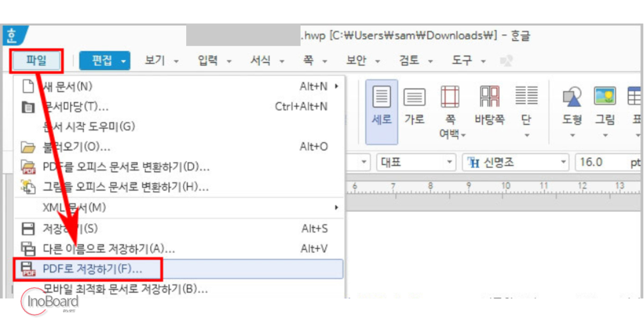Viewport: 644px width, 322px height.
Task: Click the 문서마당 template icon
Action: [27, 107]
